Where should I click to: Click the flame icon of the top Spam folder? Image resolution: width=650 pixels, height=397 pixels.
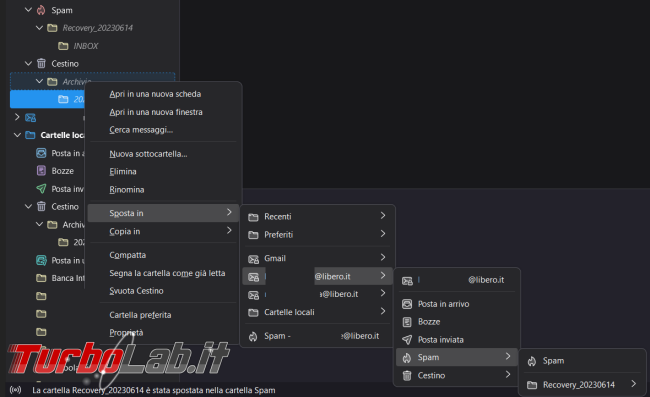(41, 10)
